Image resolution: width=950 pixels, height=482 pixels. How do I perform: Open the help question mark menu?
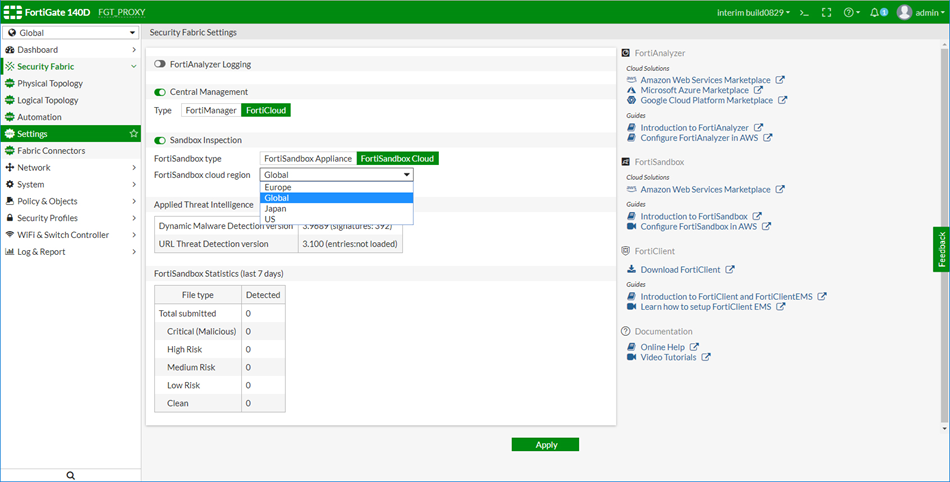[851, 12]
